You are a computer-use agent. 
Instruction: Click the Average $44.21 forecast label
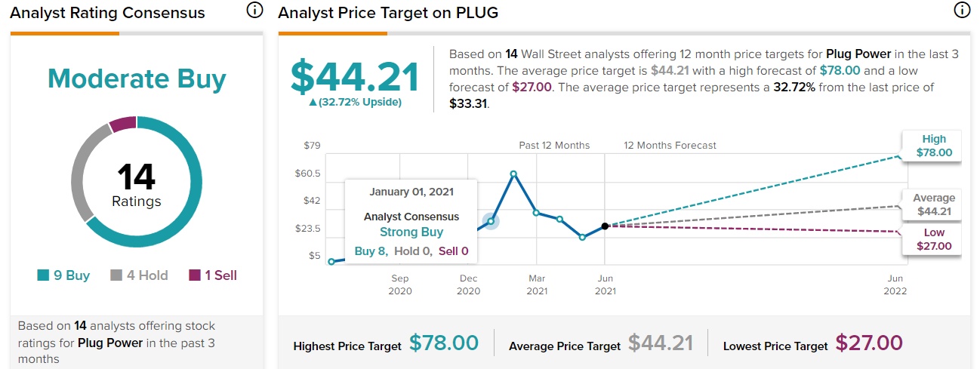pyautogui.click(x=934, y=204)
